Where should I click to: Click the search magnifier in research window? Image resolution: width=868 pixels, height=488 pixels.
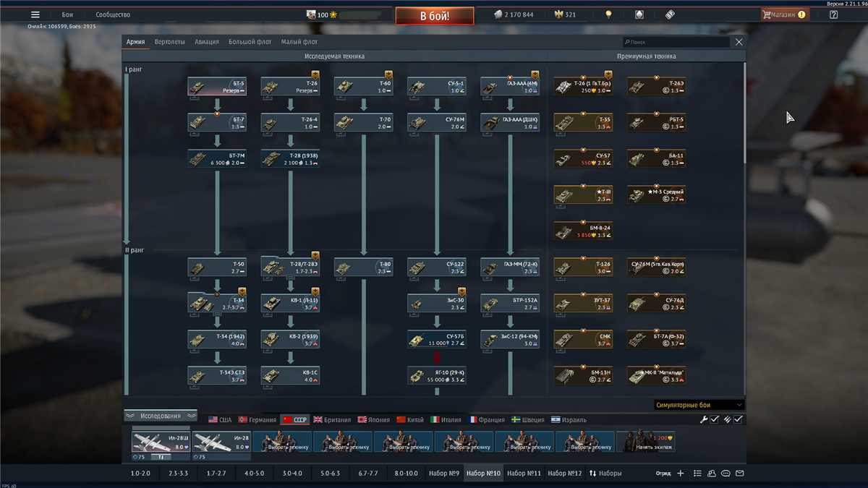pyautogui.click(x=626, y=42)
